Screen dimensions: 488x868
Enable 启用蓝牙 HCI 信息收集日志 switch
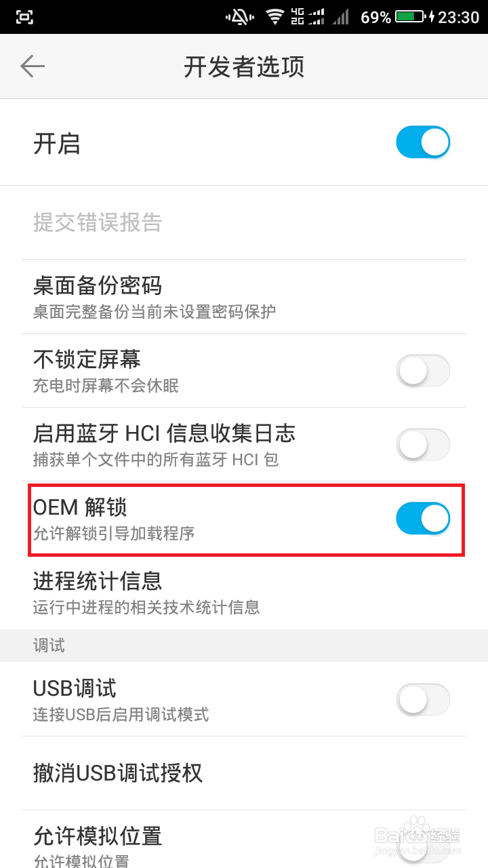pyautogui.click(x=423, y=445)
